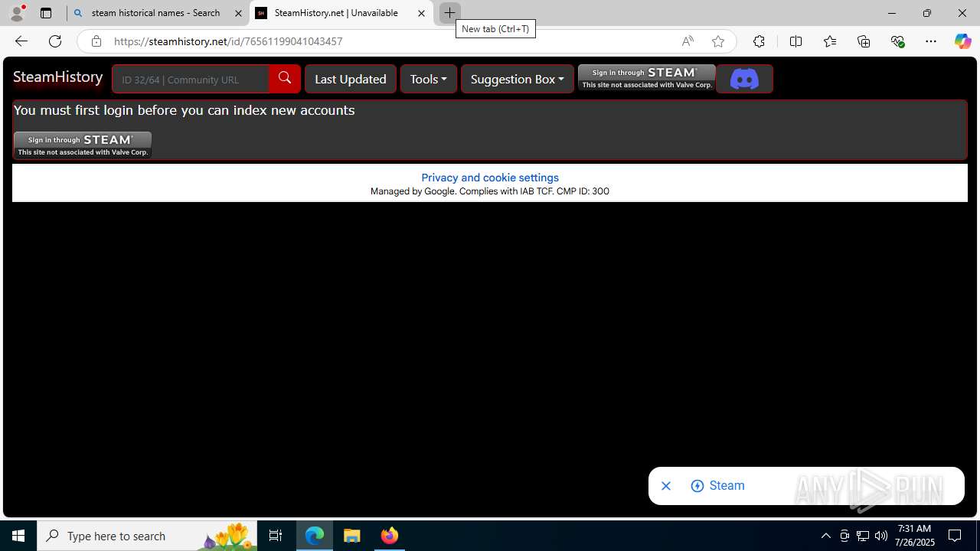This screenshot has width=980, height=551.
Task: Focus the ID 32/64 Community URL field
Action: tap(191, 79)
